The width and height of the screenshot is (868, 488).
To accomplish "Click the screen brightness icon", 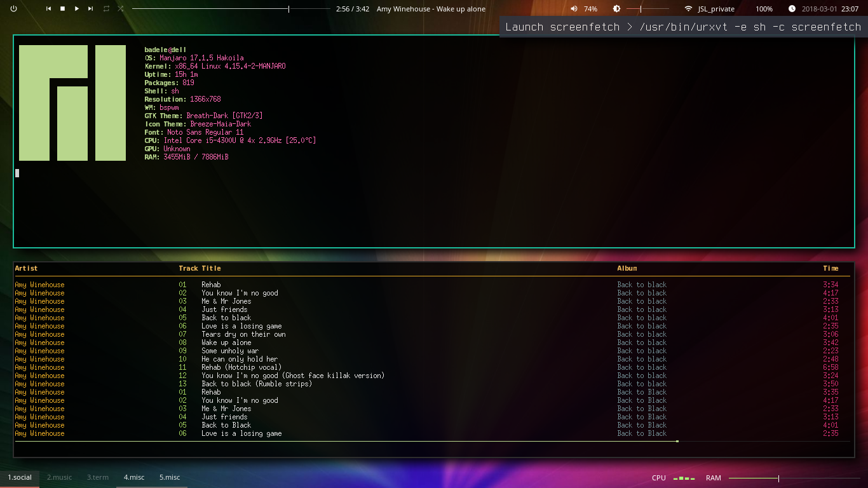I will 616,9.
